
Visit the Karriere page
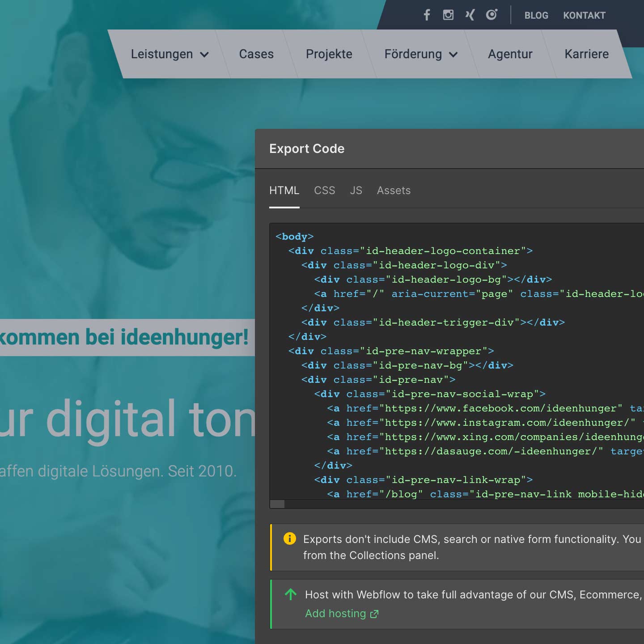(587, 54)
